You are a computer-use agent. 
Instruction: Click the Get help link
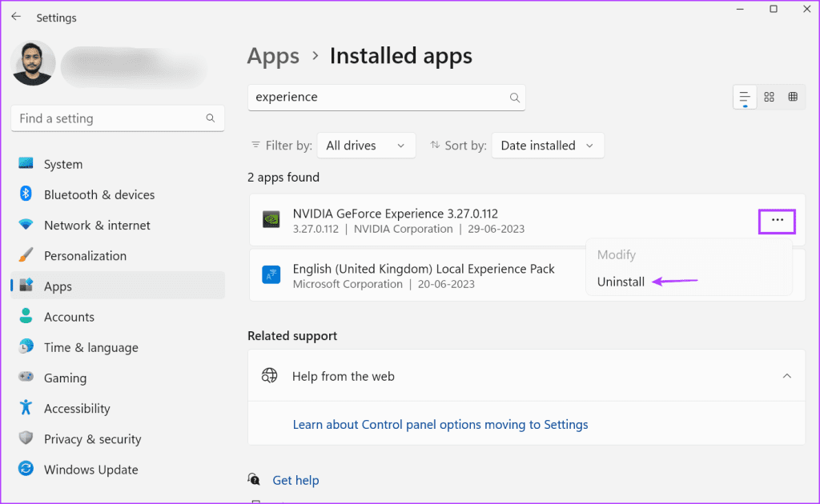click(x=295, y=480)
